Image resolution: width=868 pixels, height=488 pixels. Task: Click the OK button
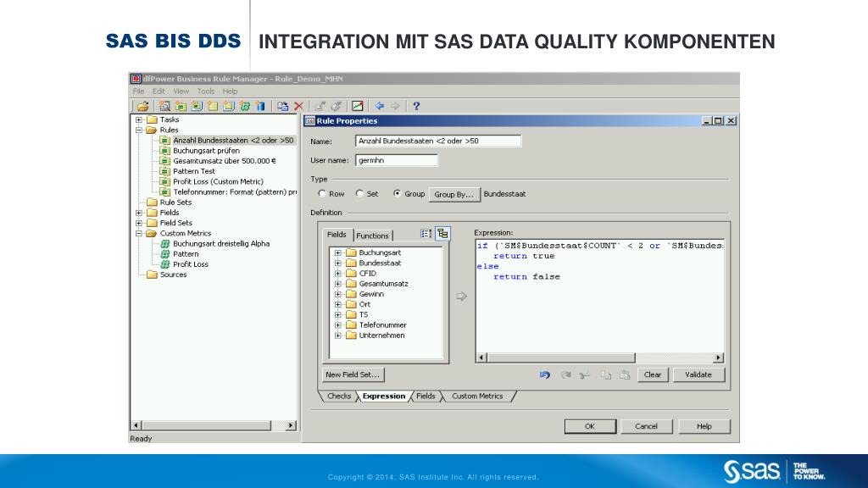(x=590, y=426)
